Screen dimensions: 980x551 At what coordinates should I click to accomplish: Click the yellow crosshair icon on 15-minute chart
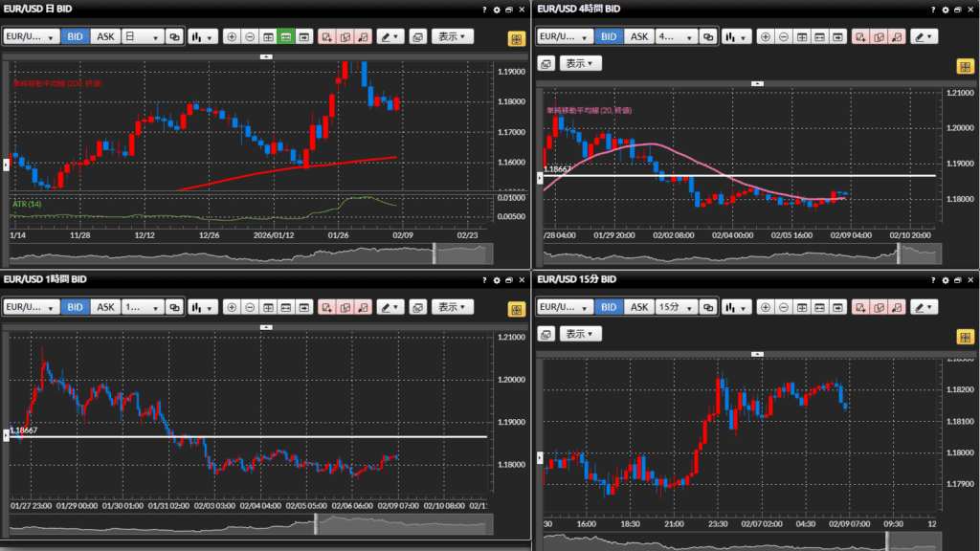coord(965,337)
